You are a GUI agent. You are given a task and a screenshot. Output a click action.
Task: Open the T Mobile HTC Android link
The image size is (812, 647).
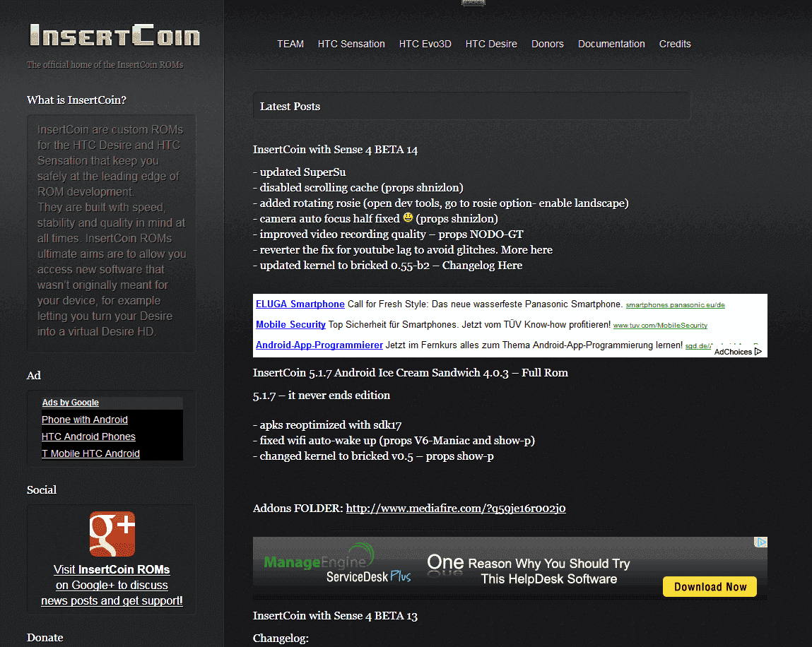coord(90,453)
